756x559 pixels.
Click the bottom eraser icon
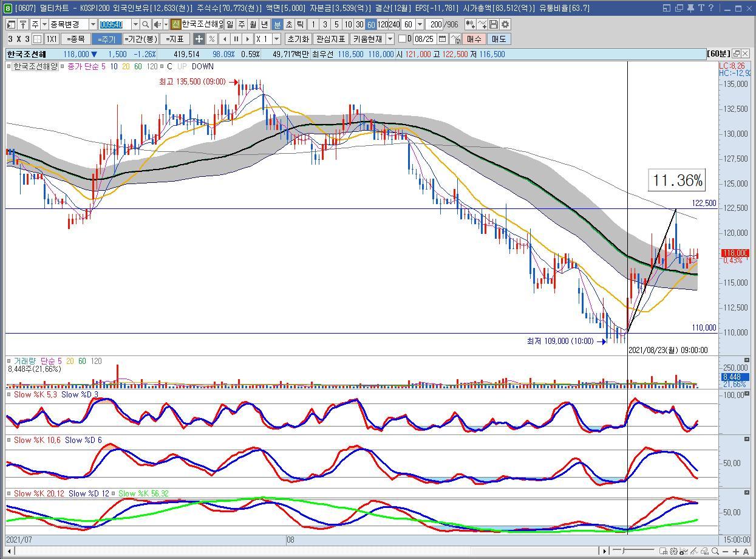tap(704, 551)
